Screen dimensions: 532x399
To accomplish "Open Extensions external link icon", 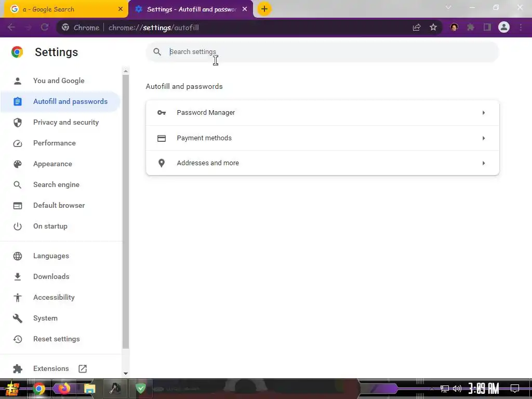I will 83,369.
